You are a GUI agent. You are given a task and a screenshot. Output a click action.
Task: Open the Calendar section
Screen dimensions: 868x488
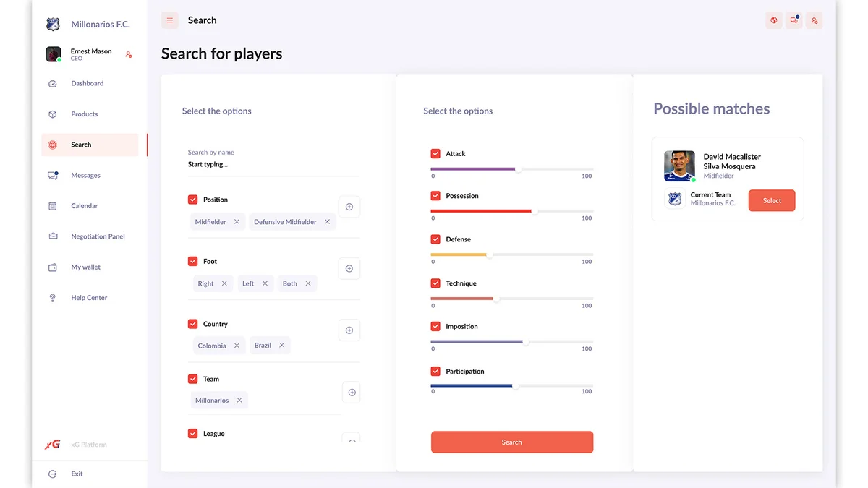coord(85,205)
